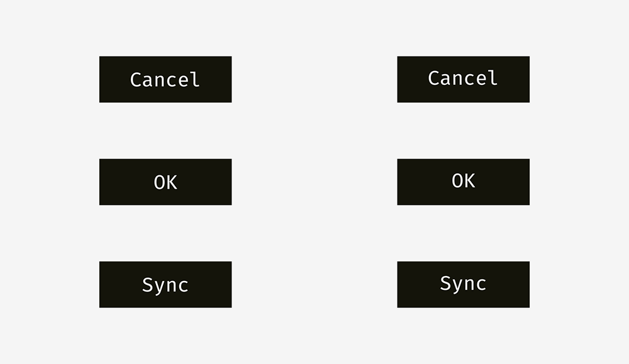Screen dimensions: 629x364
Task: Select the right-hand OK button
Action: [464, 182]
